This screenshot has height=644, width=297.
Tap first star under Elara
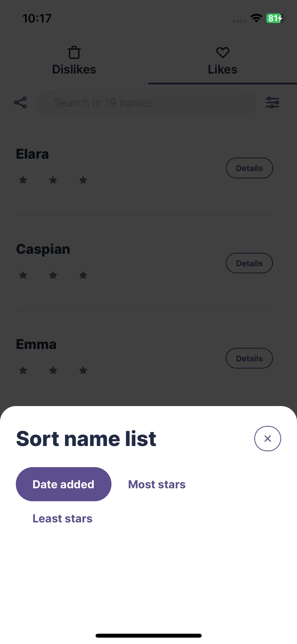point(23,180)
